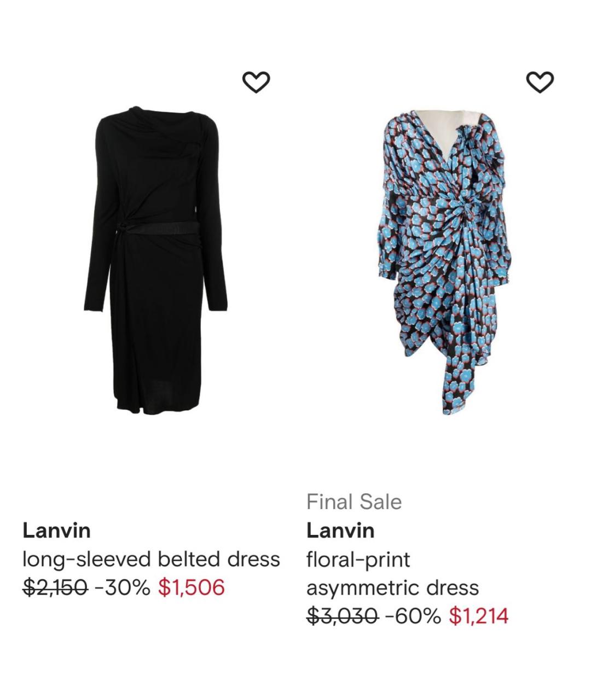The image size is (591, 700).
Task: Favorite the black long-sleeved belted dress
Action: [256, 82]
